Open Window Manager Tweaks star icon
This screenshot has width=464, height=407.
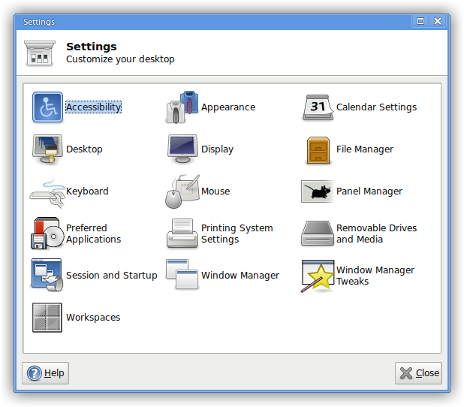coord(318,276)
